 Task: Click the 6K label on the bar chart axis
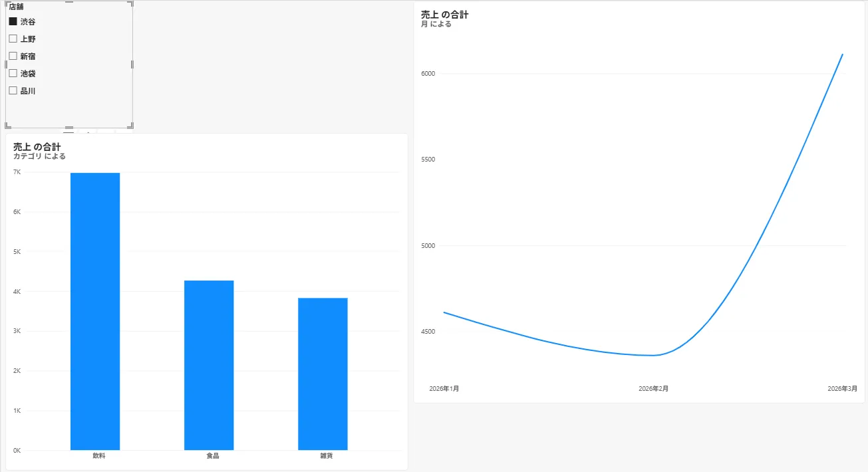coord(17,212)
